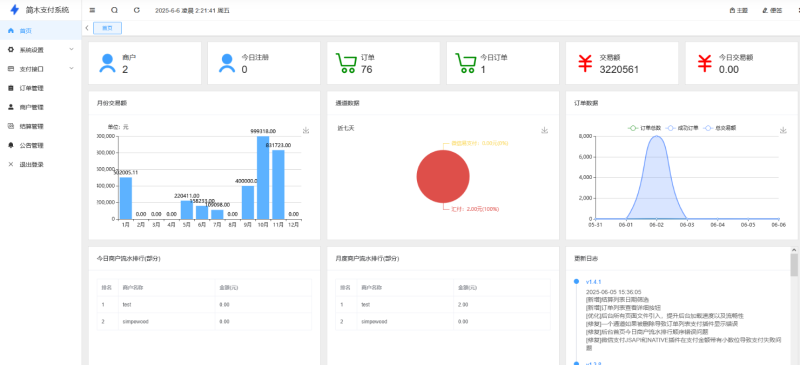Click the 商户名称 header in 月度商户流水排行
800x365 pixels.
(x=370, y=288)
